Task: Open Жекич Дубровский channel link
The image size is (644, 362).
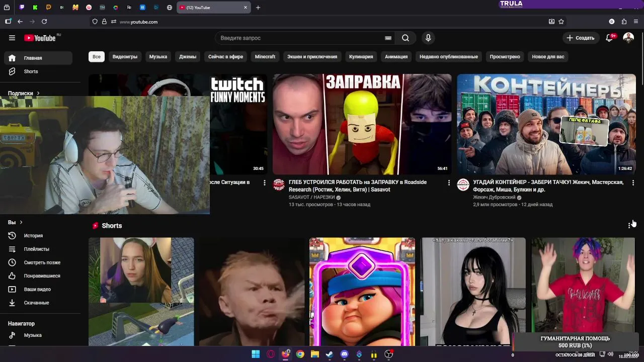Action: (x=494, y=197)
